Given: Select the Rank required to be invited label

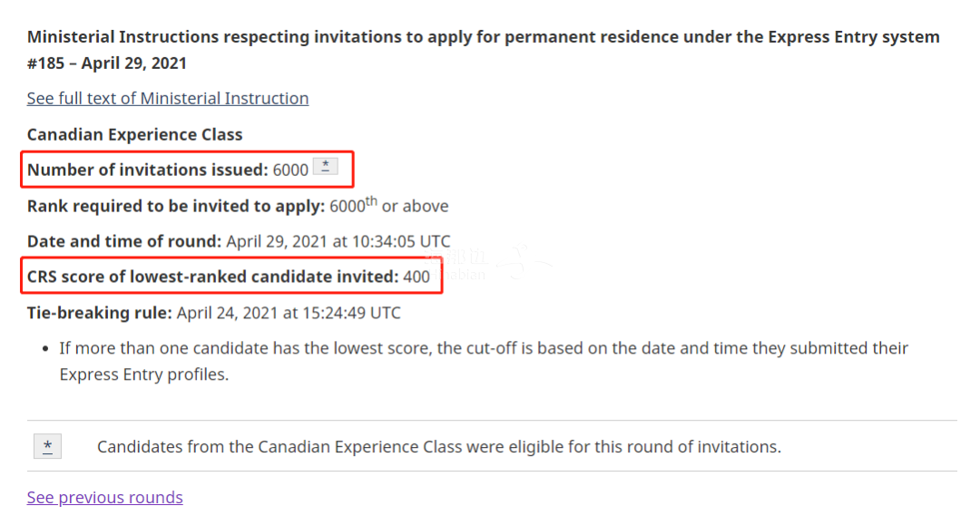Looking at the screenshot, I should pyautogui.click(x=176, y=206).
